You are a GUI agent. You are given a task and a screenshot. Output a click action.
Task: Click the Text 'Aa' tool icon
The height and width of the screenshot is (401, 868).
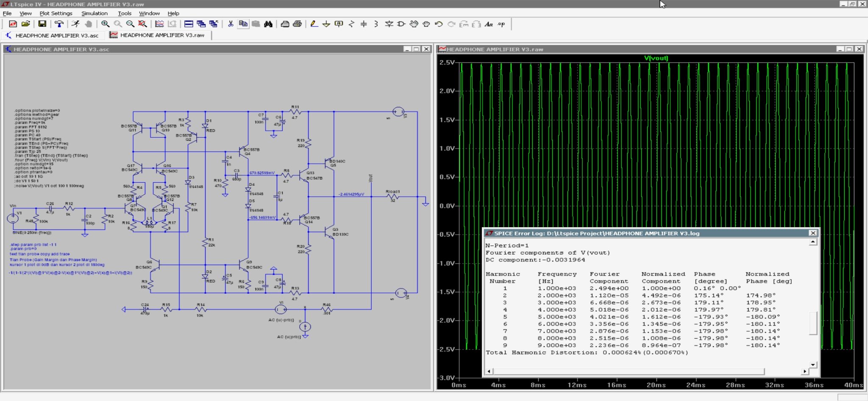click(489, 24)
